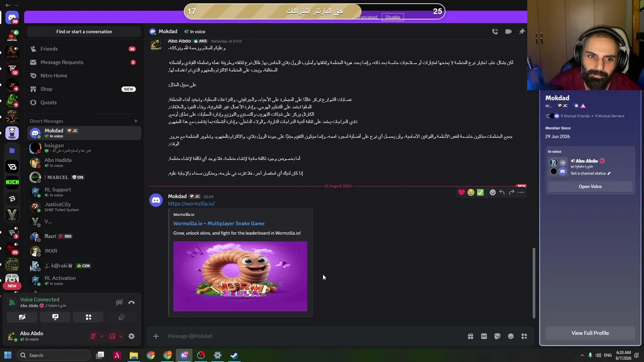Expand headphone output options arrow
The image size is (644, 362).
[x=120, y=336]
